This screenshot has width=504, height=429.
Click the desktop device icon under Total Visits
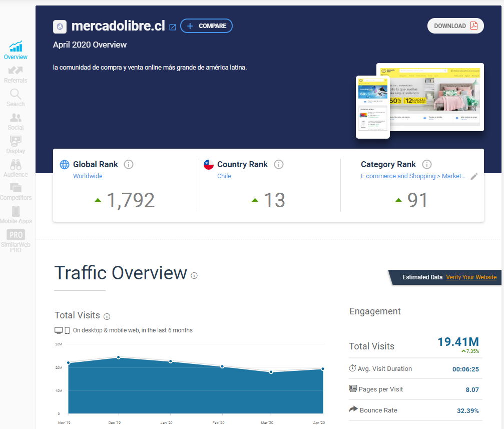click(x=59, y=330)
